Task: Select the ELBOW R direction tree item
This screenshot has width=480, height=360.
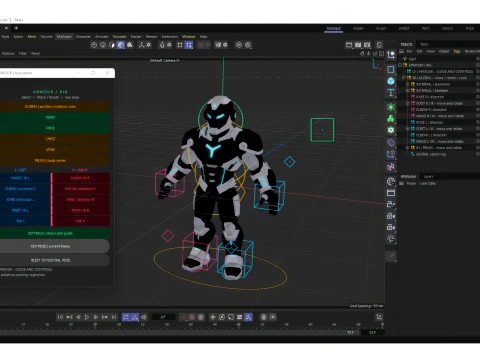Action: point(431,110)
